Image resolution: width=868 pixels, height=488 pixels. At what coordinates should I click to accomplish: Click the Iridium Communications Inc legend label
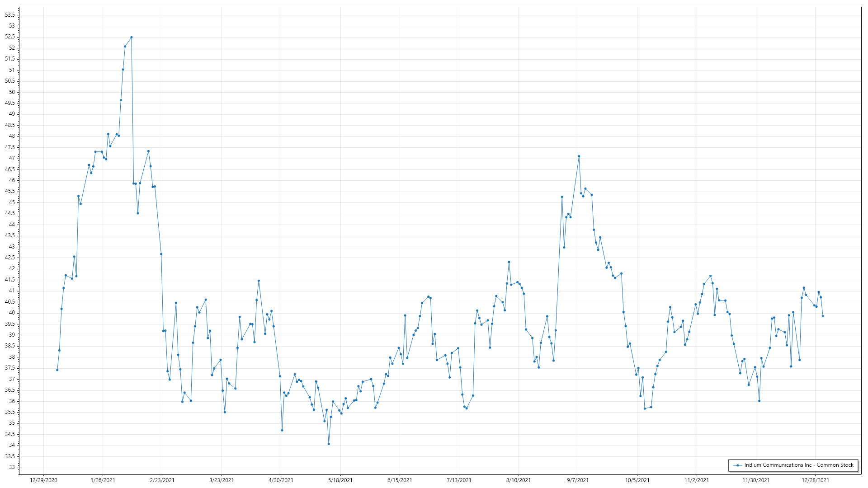799,465
